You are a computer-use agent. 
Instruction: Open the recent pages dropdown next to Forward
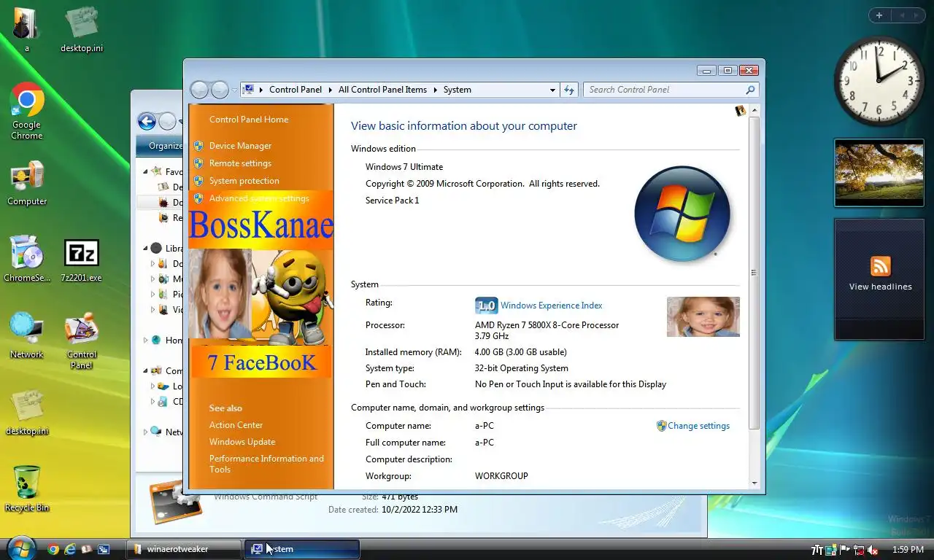pyautogui.click(x=234, y=90)
